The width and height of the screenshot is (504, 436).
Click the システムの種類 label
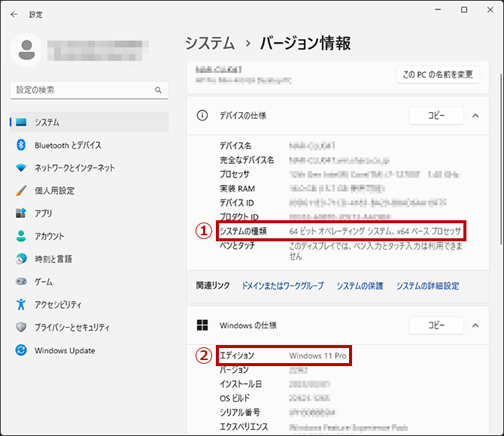pos(243,231)
